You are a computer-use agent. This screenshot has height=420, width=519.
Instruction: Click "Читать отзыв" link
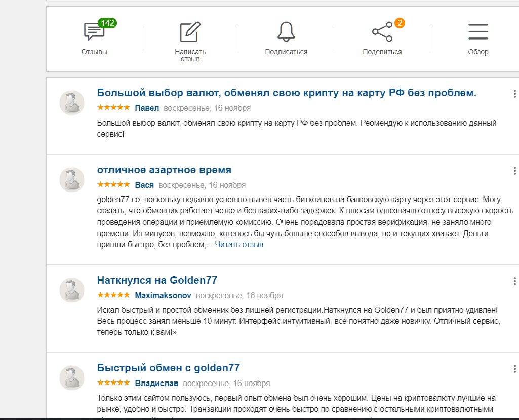tap(239, 245)
